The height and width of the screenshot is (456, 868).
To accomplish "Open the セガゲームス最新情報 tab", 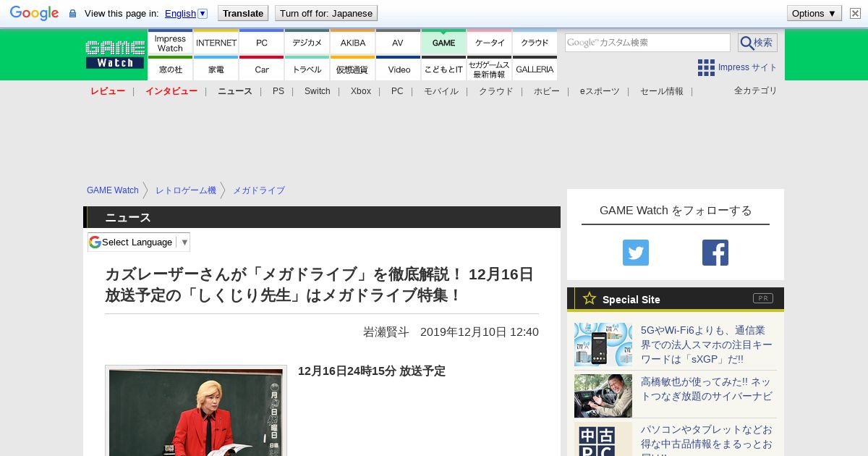I will 490,69.
